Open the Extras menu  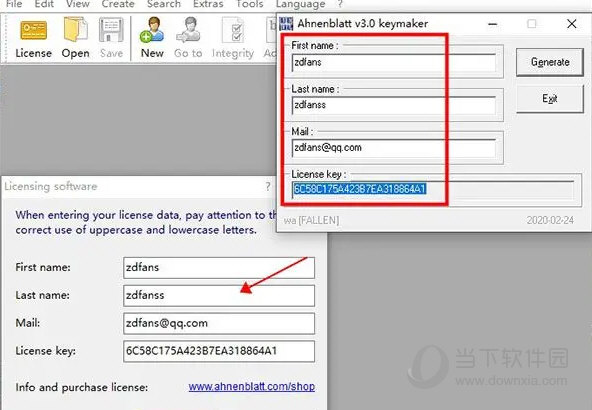click(208, 4)
